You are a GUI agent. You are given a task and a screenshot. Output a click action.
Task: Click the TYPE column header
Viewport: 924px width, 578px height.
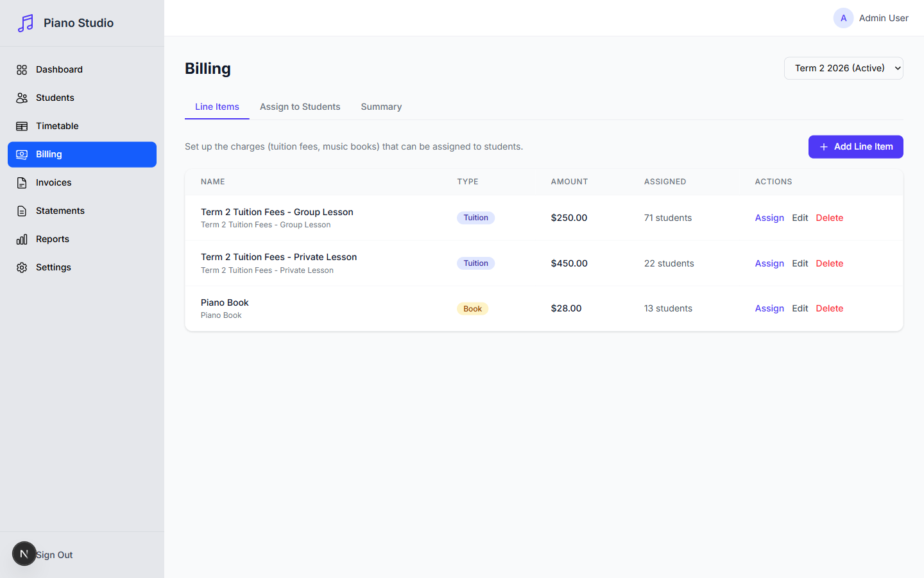(468, 182)
